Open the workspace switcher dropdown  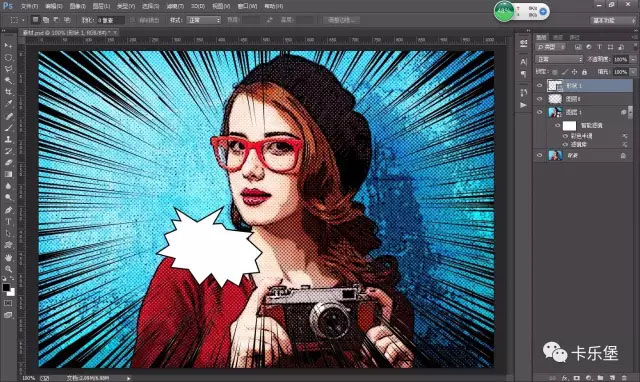(x=613, y=20)
